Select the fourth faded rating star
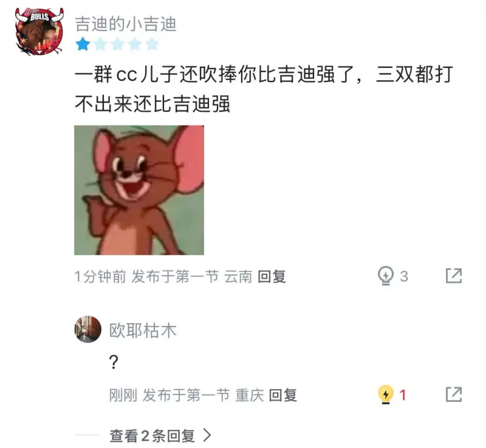The width and height of the screenshot is (486, 448). point(135,44)
